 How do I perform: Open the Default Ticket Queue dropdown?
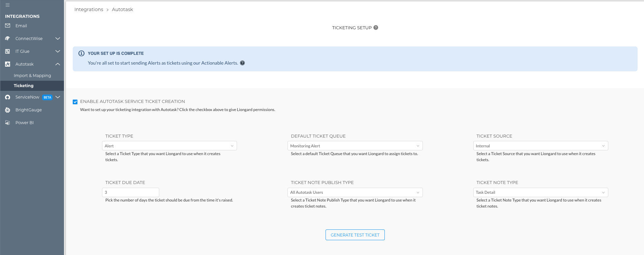(355, 146)
